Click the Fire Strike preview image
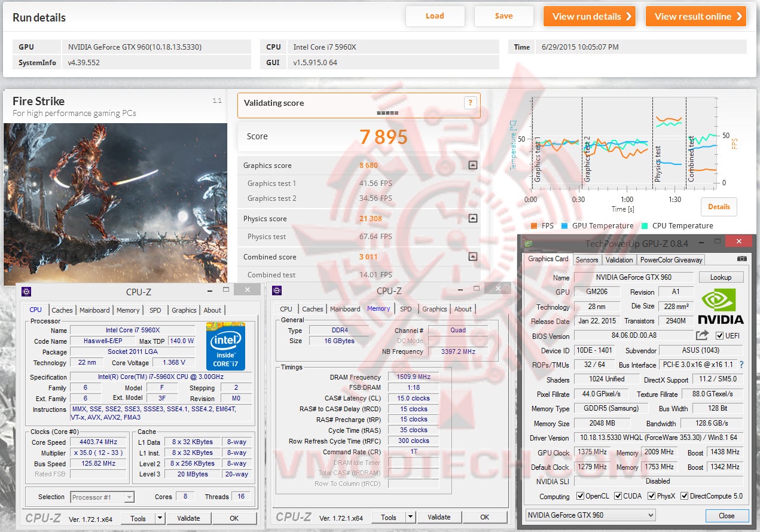This screenshot has height=532, width=760. point(115,203)
